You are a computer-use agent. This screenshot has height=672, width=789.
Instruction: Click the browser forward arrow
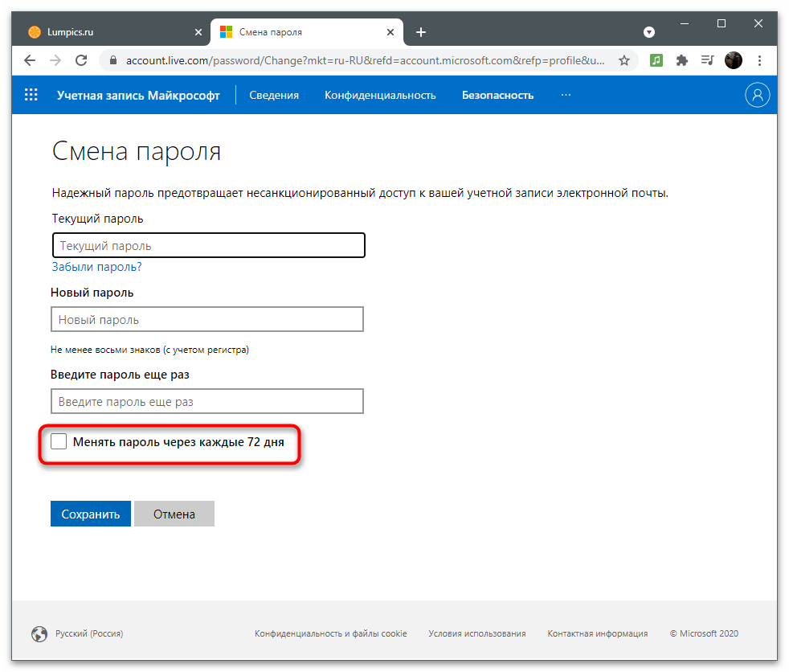(x=55, y=60)
